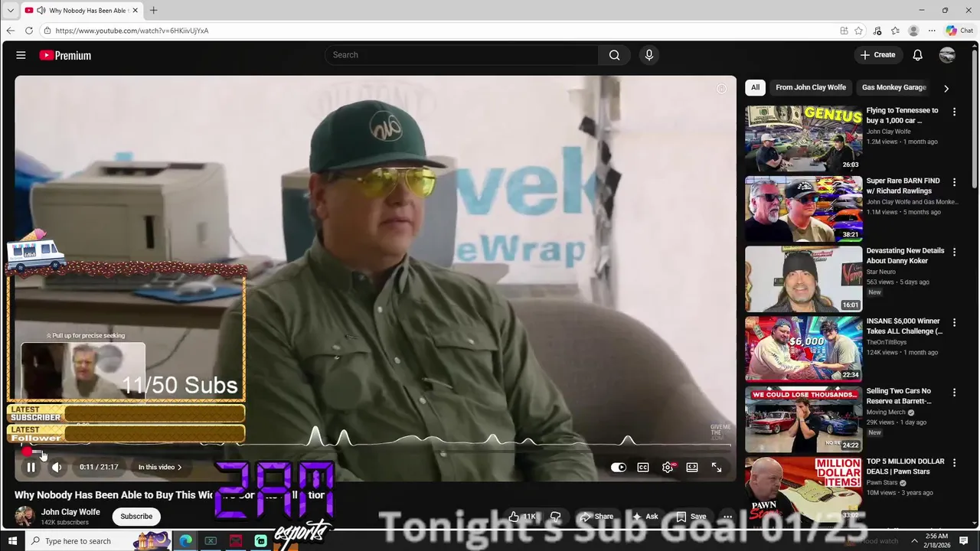Open the browser media control icon
Screen dimensions: 980x551
[877, 31]
